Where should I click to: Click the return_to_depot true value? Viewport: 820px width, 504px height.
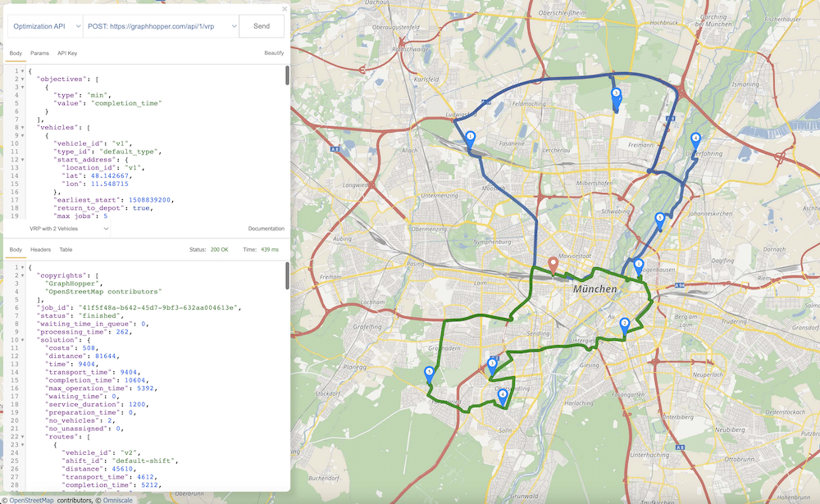click(141, 208)
